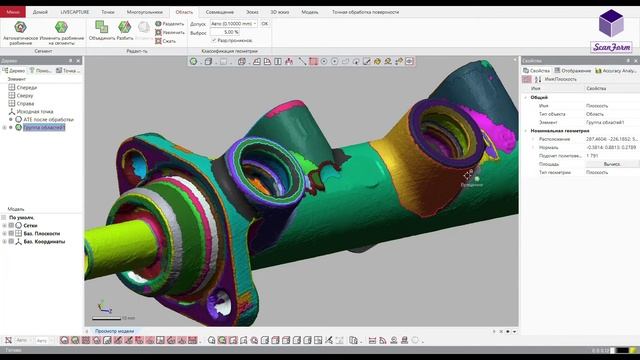Activate the red rectangle selection mode icon
The height and width of the screenshot is (360, 640).
click(313, 61)
